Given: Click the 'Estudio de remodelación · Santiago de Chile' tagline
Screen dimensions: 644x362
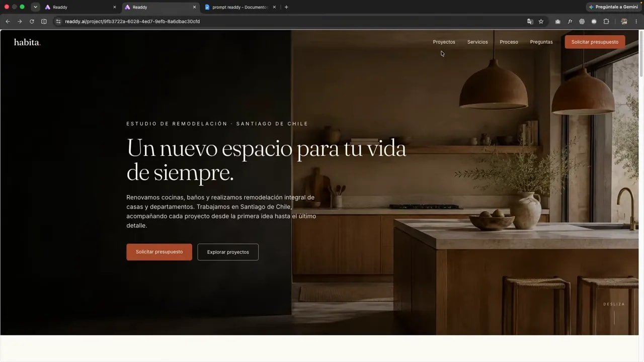Looking at the screenshot, I should coord(217,124).
